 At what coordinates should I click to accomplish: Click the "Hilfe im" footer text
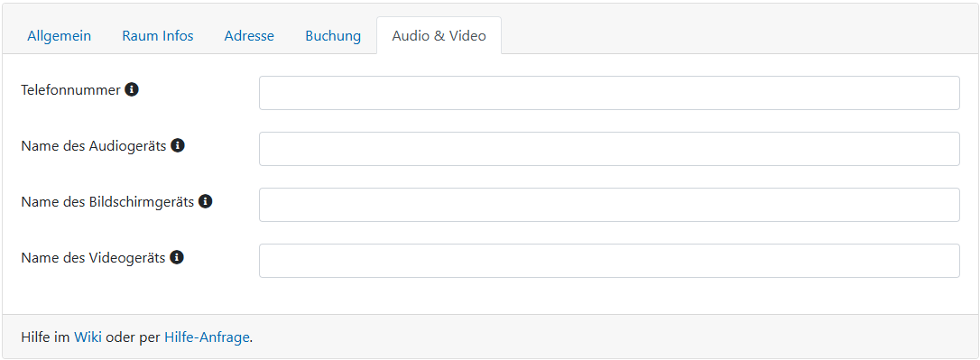point(46,337)
